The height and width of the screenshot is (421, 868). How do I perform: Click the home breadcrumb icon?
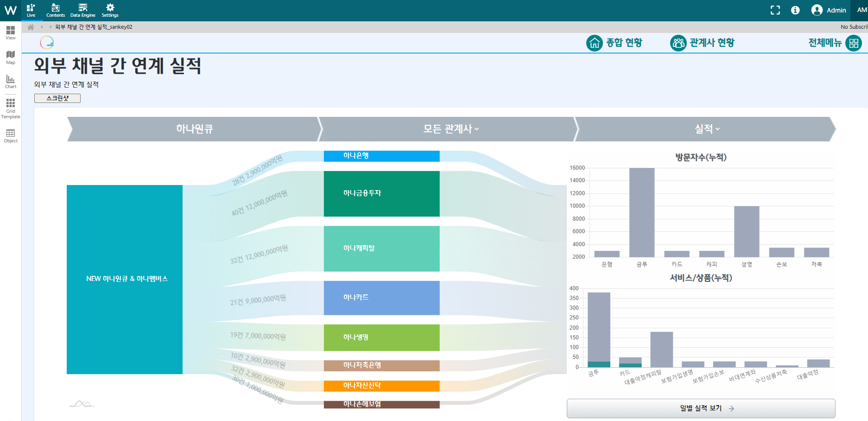[31, 27]
